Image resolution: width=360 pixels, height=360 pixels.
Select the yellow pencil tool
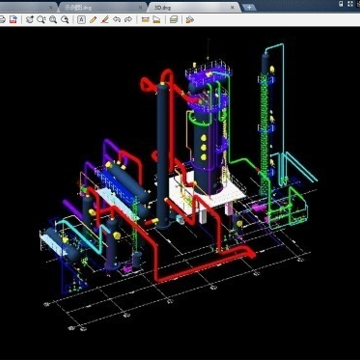tap(93, 20)
